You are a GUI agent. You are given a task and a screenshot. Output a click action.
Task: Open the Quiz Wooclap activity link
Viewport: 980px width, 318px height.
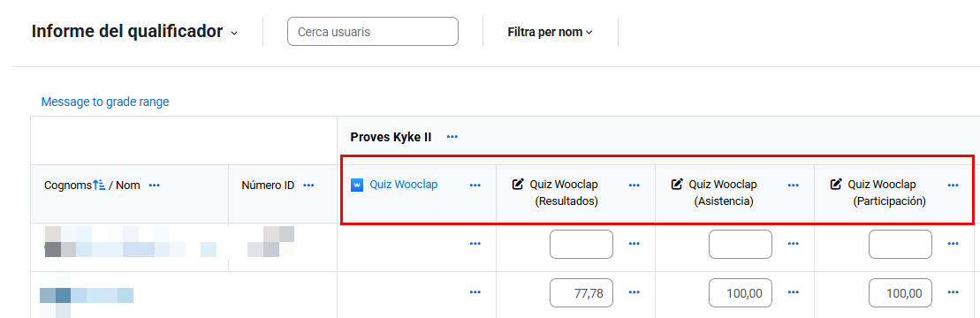point(404,185)
